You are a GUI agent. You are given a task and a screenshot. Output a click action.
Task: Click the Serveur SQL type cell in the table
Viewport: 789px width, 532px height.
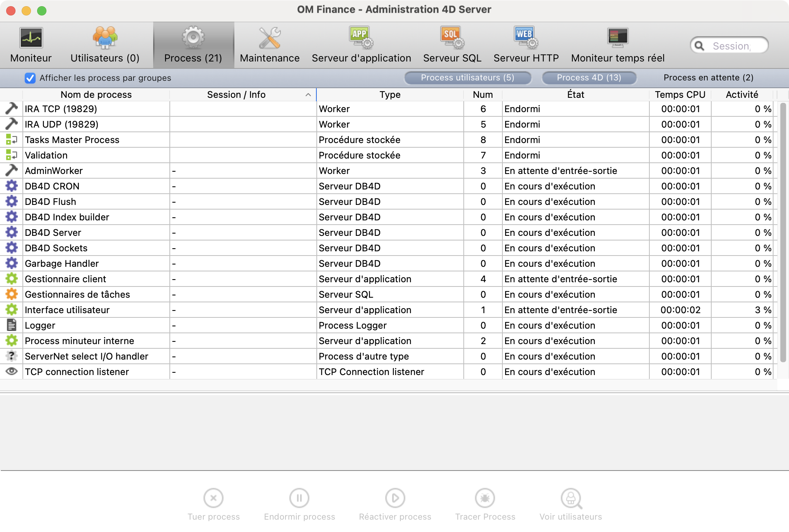click(x=390, y=294)
